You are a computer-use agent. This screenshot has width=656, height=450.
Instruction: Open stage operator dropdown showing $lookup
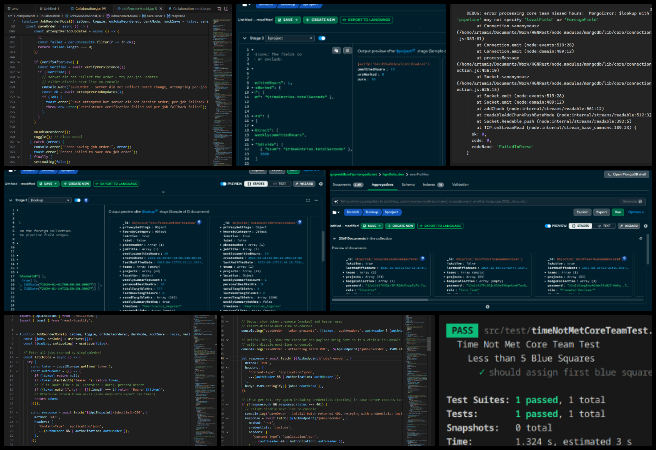tap(50, 200)
